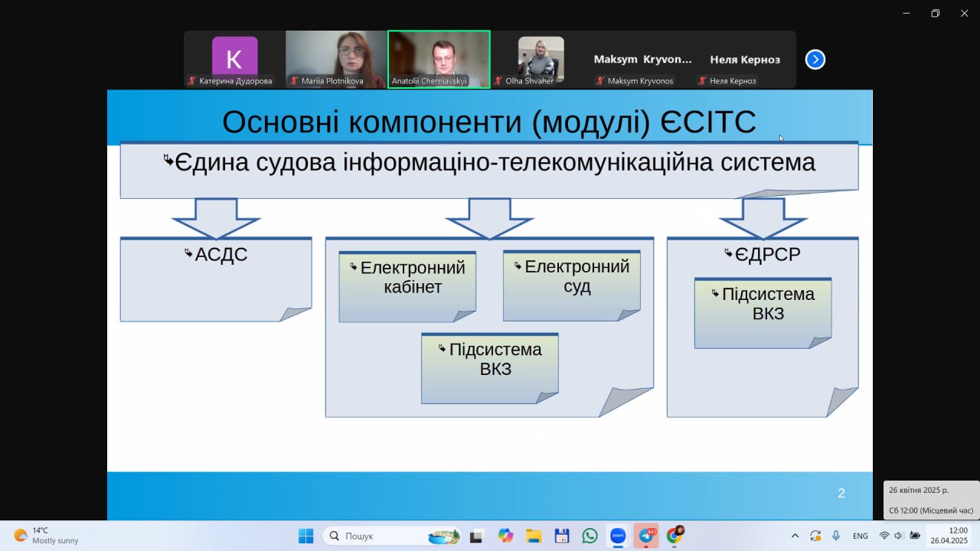Click sync status tray icon

click(815, 536)
